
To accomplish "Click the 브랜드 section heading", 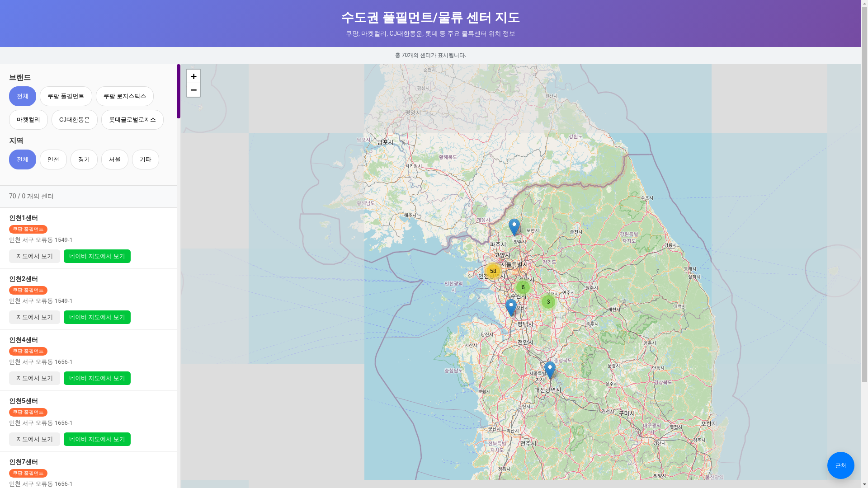I will pos(20,78).
